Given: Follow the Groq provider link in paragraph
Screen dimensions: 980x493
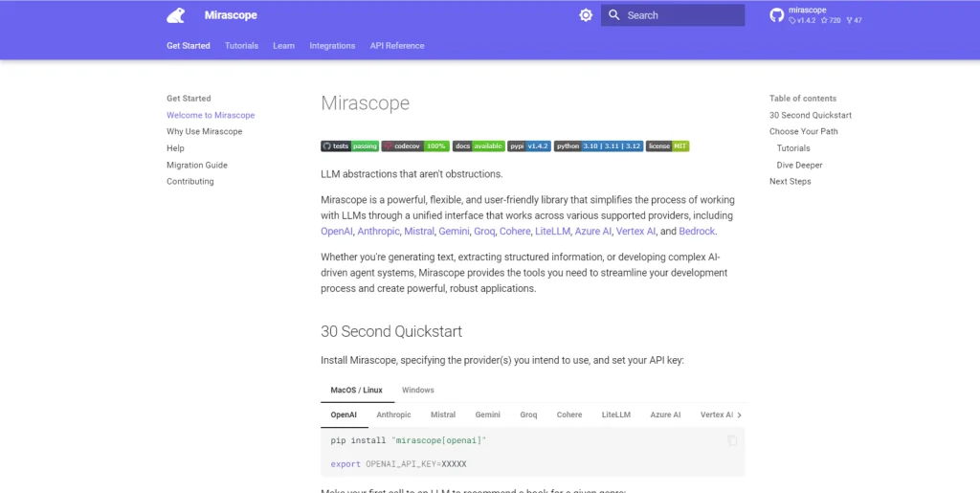Looking at the screenshot, I should click(484, 232).
